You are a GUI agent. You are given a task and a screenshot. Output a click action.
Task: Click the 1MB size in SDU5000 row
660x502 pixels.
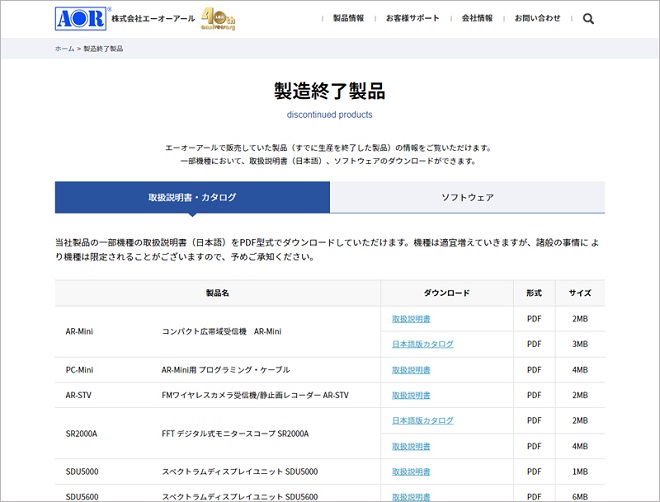(580, 472)
